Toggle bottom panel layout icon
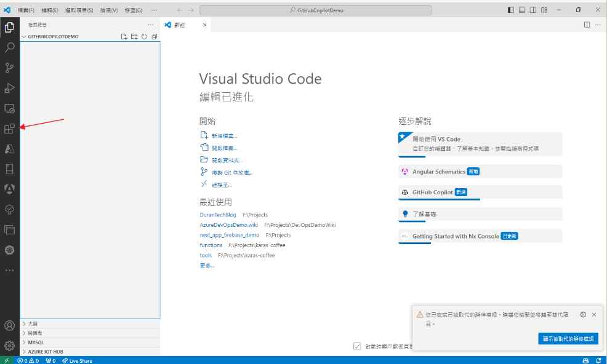The height and width of the screenshot is (364, 607). 522,10
